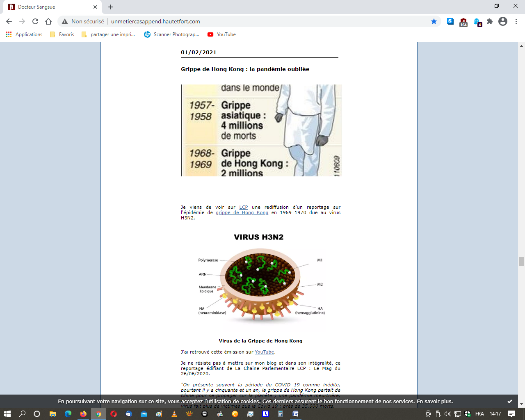Switch to Chrome in the taskbar
Screen dimensions: 525x420
(x=98, y=414)
